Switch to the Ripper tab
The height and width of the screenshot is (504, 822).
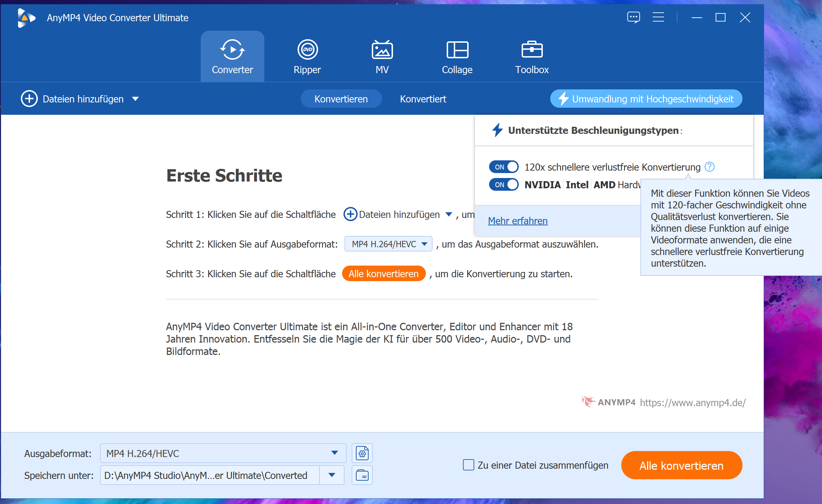click(x=307, y=57)
